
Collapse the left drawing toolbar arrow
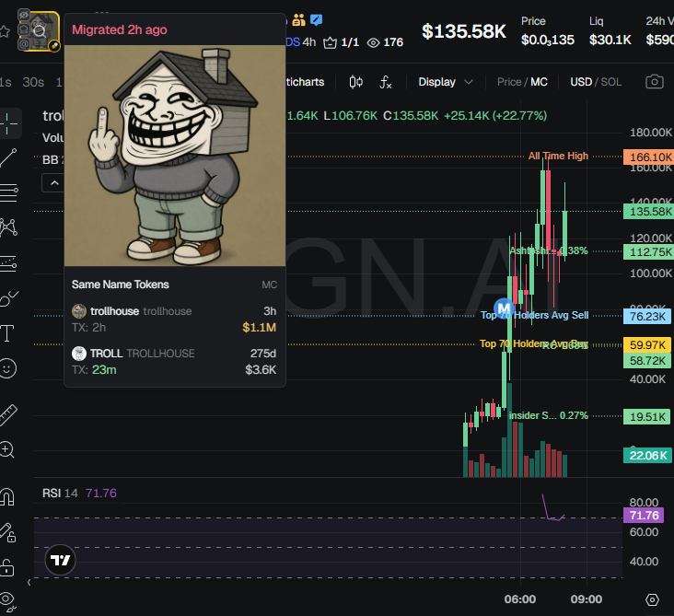(x=29, y=583)
